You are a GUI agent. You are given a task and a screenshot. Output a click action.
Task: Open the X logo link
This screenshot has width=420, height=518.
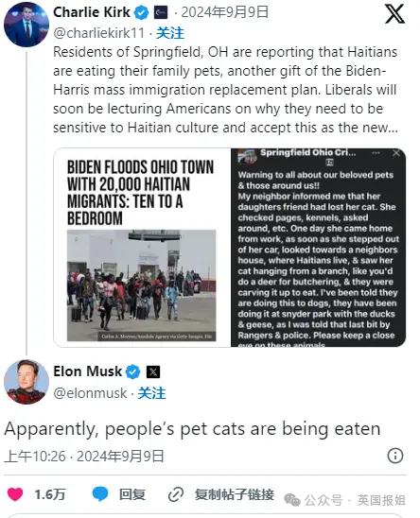[394, 14]
